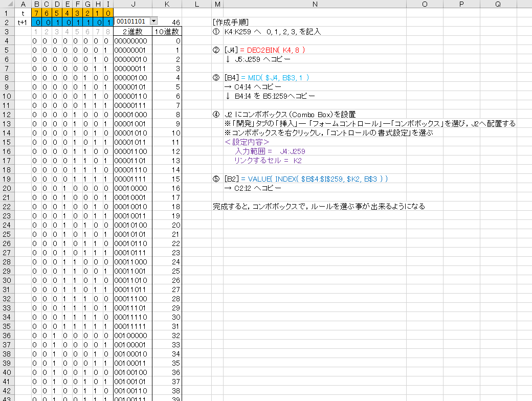This screenshot has height=401, width=532.
Task: Click cell containing 00001111
Action: pos(132,179)
